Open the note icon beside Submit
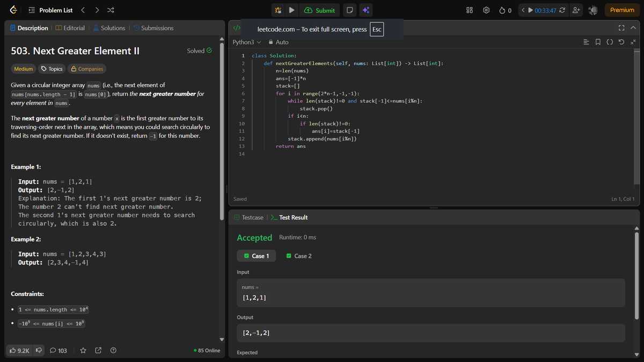This screenshot has height=362, width=644. (349, 10)
